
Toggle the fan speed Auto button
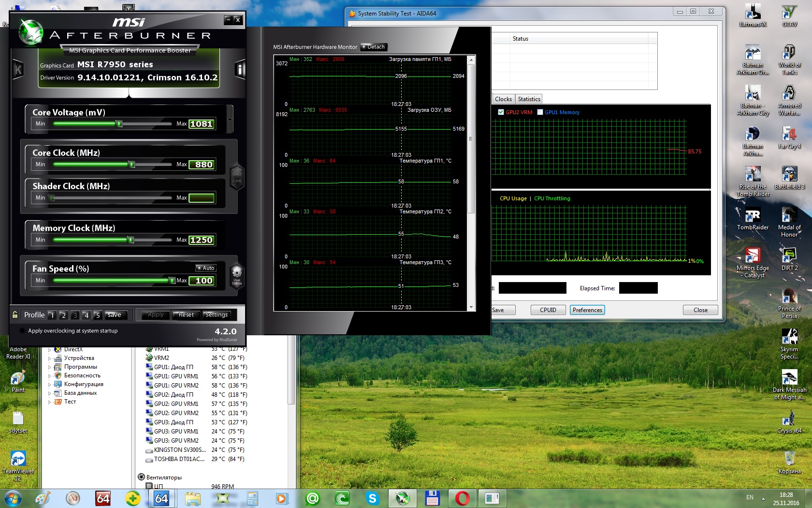point(206,268)
